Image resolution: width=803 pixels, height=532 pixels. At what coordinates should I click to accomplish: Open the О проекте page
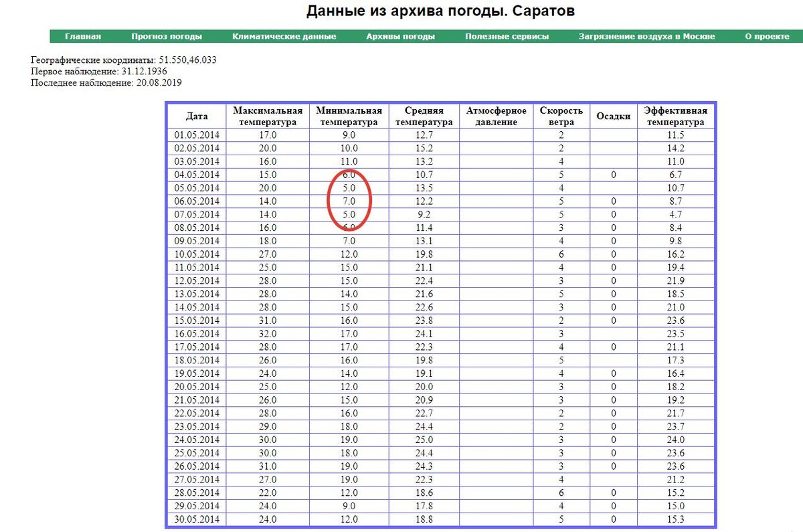coord(768,36)
